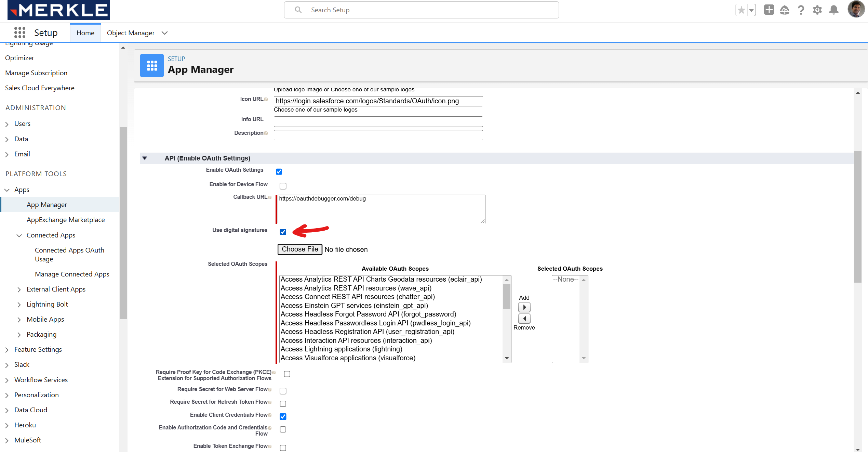
Task: Open Manage Subscription sidebar link
Action: pos(36,73)
